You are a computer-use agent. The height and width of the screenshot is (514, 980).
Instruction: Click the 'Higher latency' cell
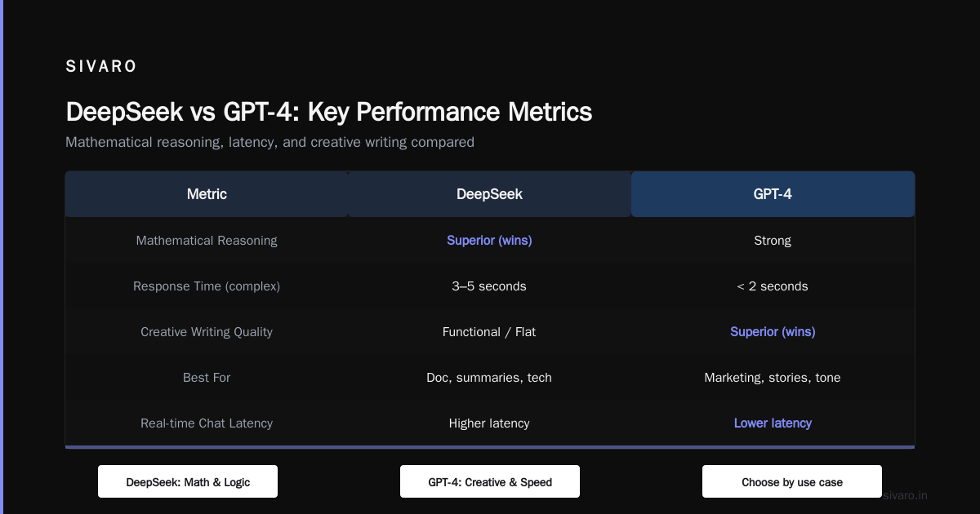(x=489, y=423)
